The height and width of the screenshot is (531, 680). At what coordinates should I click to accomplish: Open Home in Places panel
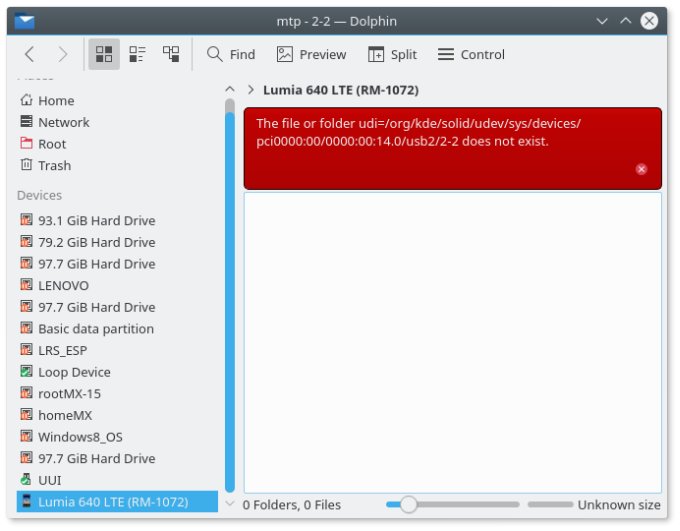tap(117, 101)
